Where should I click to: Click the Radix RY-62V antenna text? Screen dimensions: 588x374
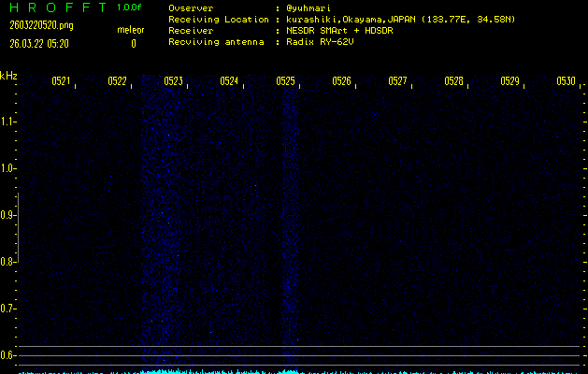(320, 42)
